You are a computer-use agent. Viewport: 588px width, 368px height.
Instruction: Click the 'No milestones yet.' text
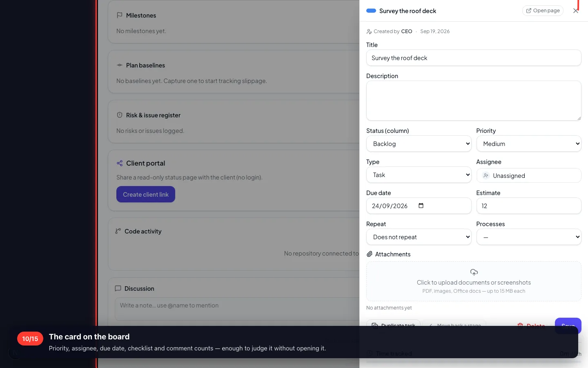point(141,31)
